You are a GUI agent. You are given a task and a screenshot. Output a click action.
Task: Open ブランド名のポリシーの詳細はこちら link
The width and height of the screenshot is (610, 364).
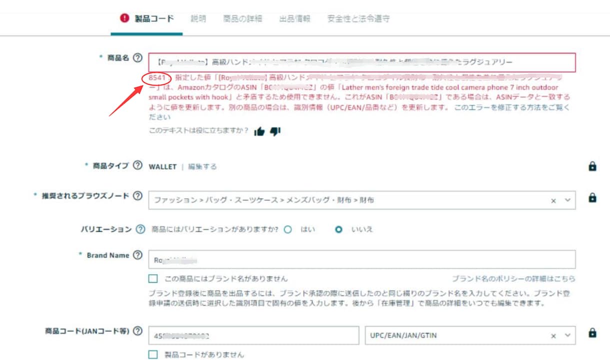point(513,279)
